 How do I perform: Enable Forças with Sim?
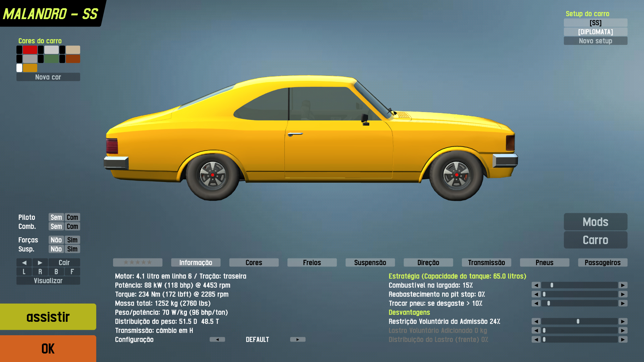tap(72, 240)
